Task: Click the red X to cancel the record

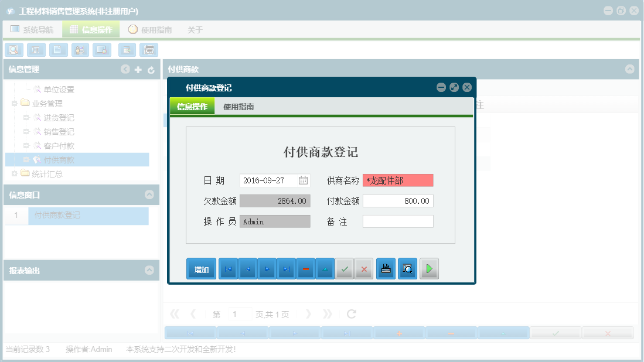Action: (x=364, y=268)
